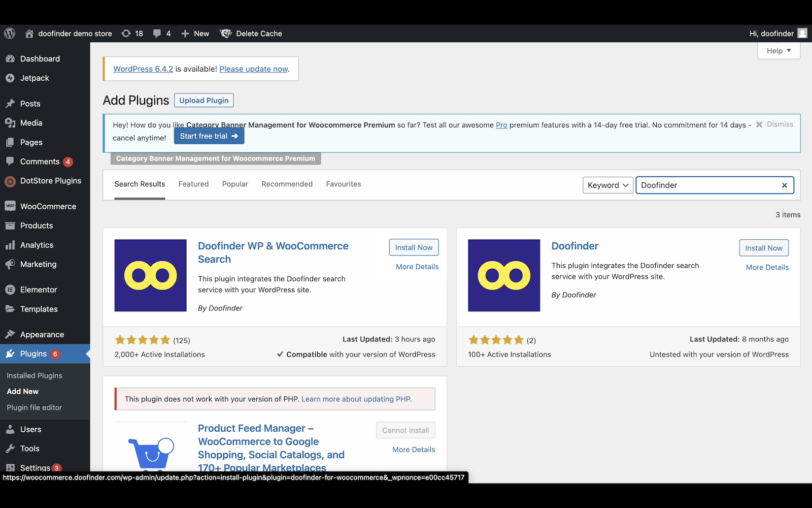
Task: Click the Cannot Install button
Action: coord(405,430)
